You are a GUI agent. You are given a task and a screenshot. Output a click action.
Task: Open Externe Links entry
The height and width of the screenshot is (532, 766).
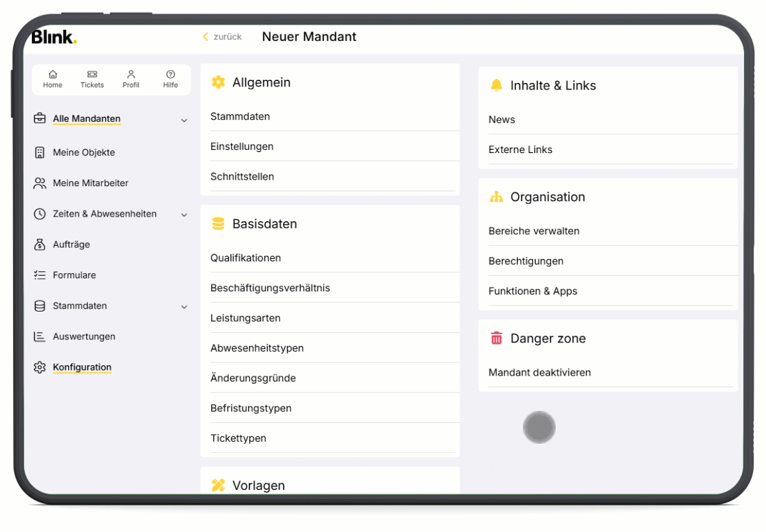[x=520, y=149]
